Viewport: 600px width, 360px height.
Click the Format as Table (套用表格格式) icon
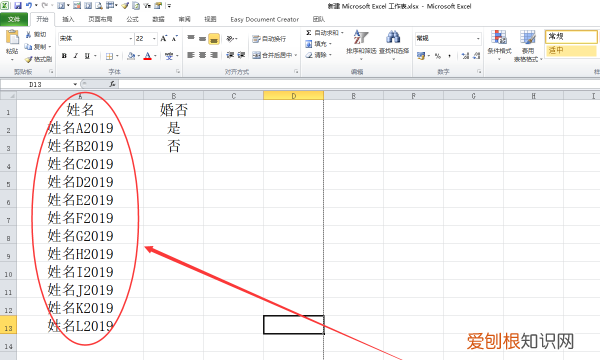tap(528, 37)
